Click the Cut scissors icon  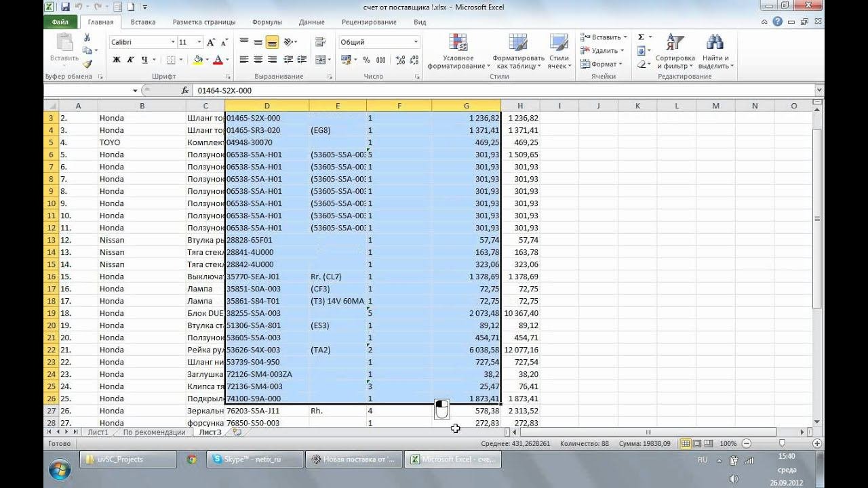[87, 39]
